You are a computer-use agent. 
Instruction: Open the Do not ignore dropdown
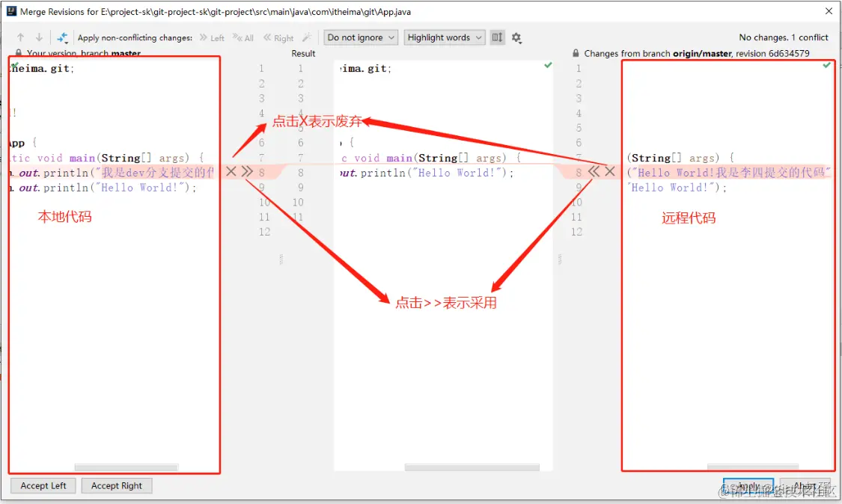pos(361,37)
